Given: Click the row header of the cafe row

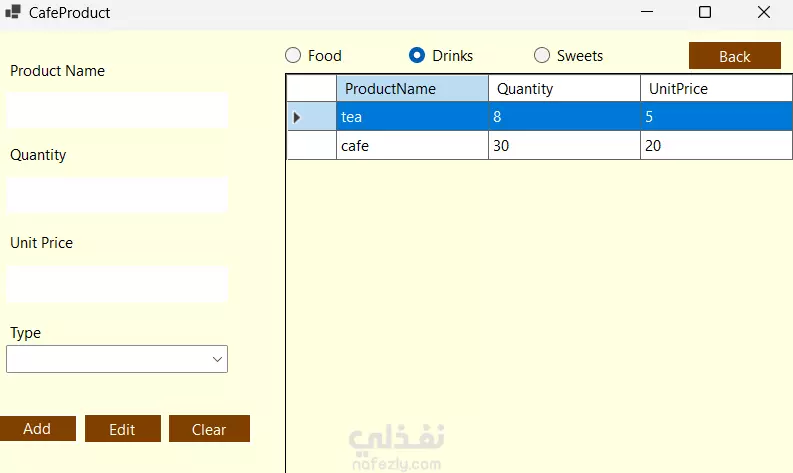Looking at the screenshot, I should [x=311, y=146].
